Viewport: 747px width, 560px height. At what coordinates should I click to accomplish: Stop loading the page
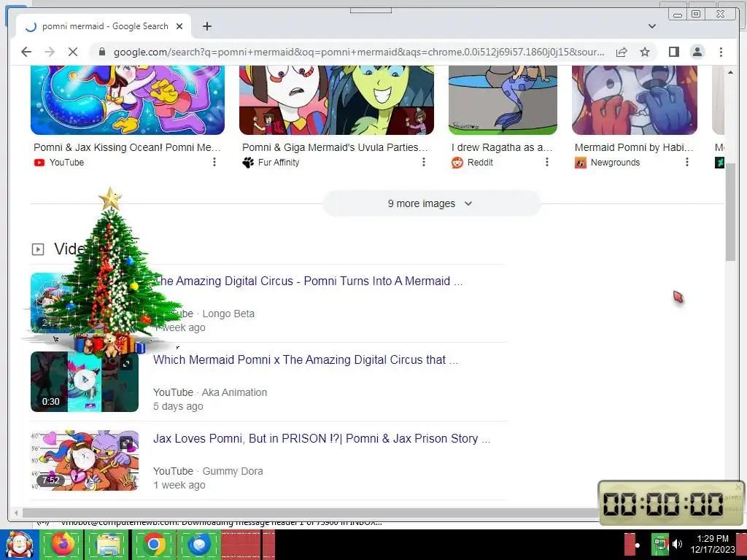coord(72,52)
